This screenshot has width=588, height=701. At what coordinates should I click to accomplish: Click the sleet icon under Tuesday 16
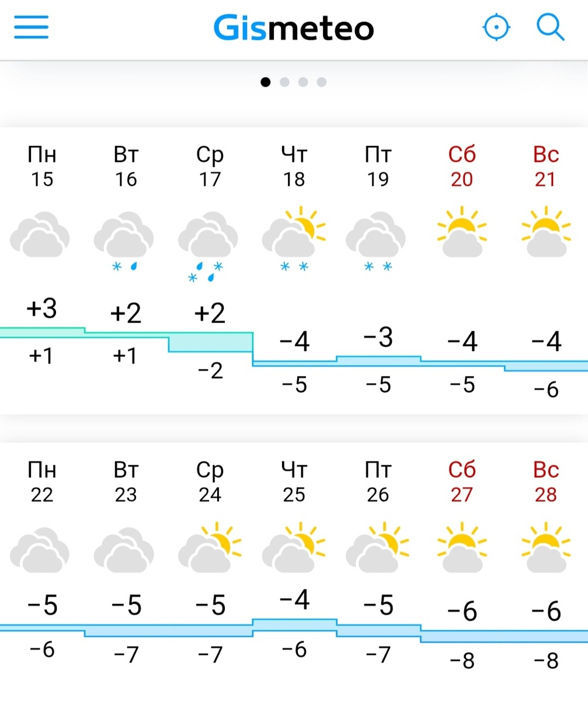point(124,240)
